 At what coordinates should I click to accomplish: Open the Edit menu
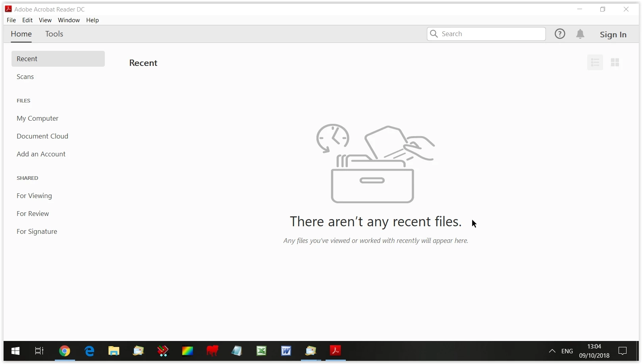click(x=27, y=20)
